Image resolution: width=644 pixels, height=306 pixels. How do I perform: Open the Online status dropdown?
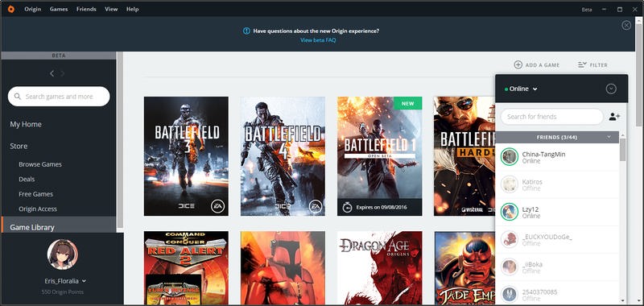click(x=522, y=89)
